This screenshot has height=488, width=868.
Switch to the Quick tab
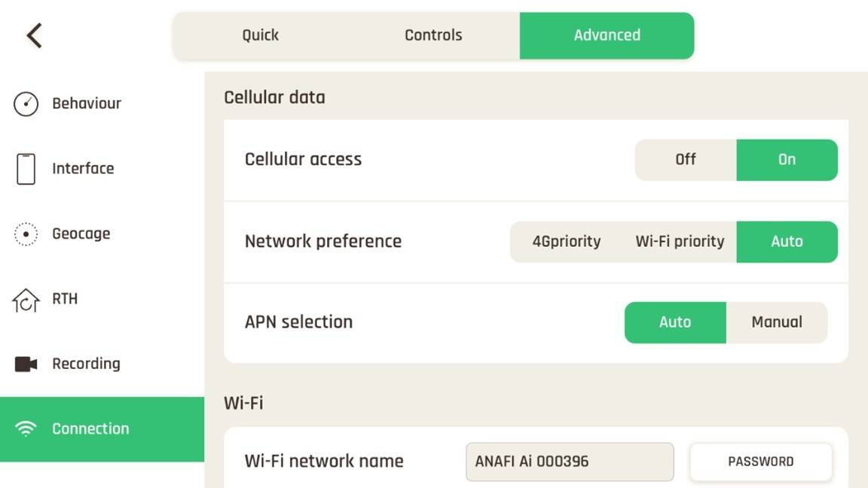[x=260, y=35]
